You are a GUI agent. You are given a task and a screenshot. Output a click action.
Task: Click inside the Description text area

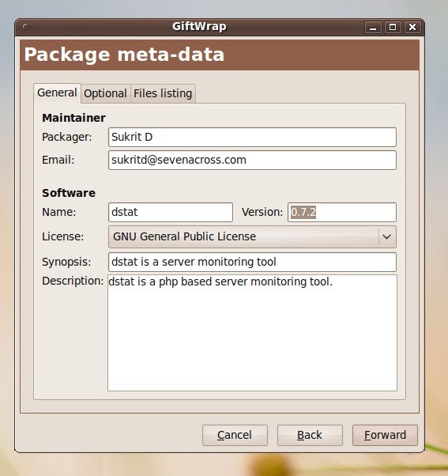252,333
